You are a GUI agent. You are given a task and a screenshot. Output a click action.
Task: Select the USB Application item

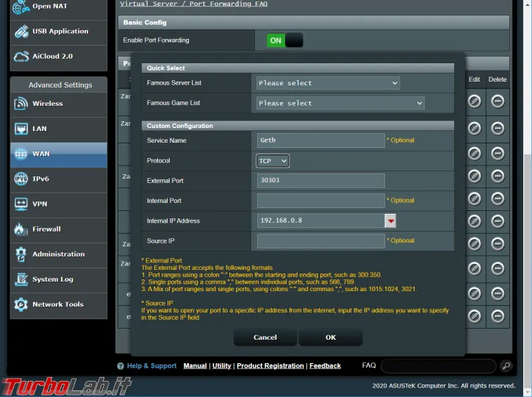pyautogui.click(x=58, y=32)
